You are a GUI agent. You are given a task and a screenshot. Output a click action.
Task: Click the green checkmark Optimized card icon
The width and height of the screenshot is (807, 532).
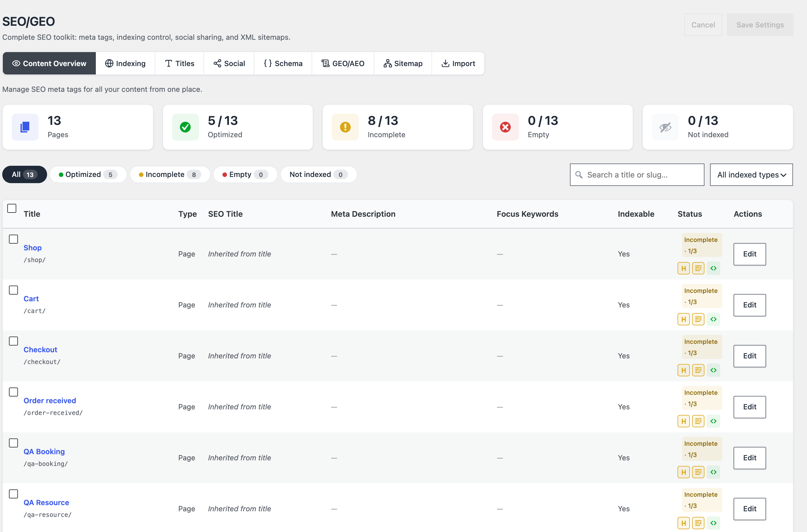pos(185,127)
